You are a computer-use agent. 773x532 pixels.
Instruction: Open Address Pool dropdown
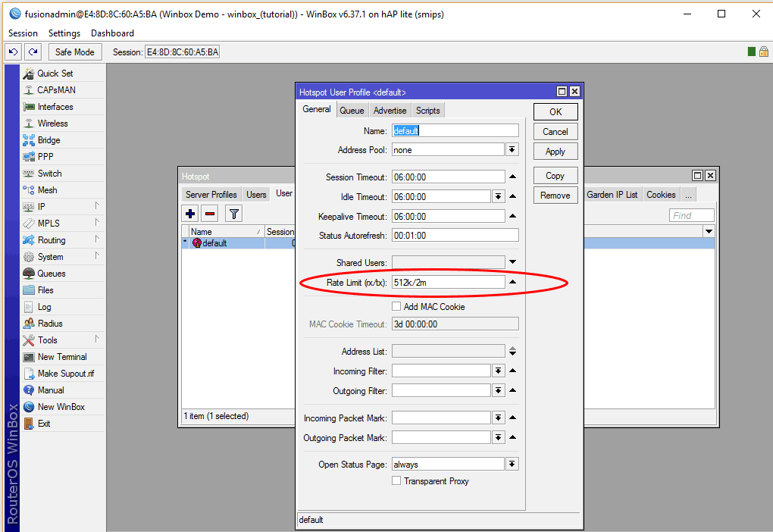point(512,150)
